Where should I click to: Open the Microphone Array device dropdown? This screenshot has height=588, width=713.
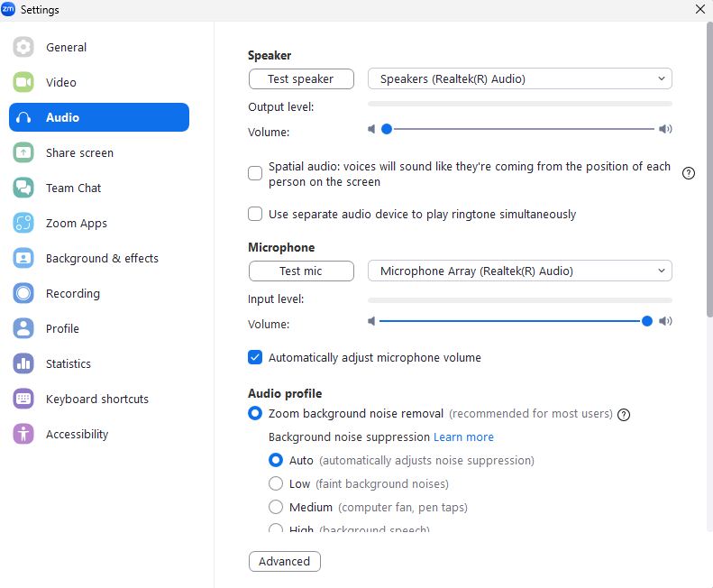520,271
